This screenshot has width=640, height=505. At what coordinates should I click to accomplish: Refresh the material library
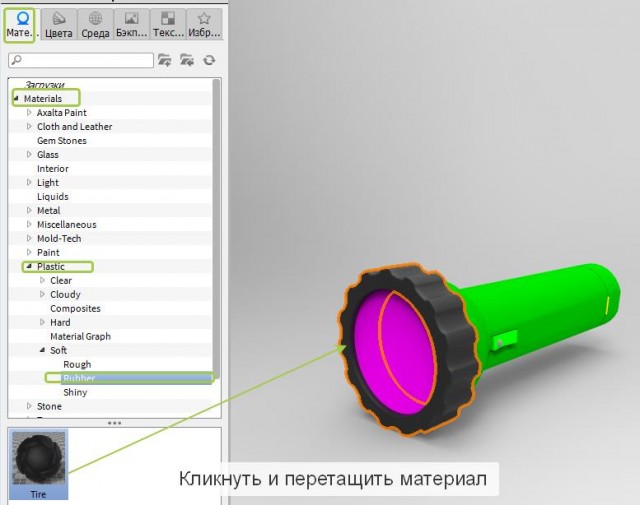pos(209,60)
